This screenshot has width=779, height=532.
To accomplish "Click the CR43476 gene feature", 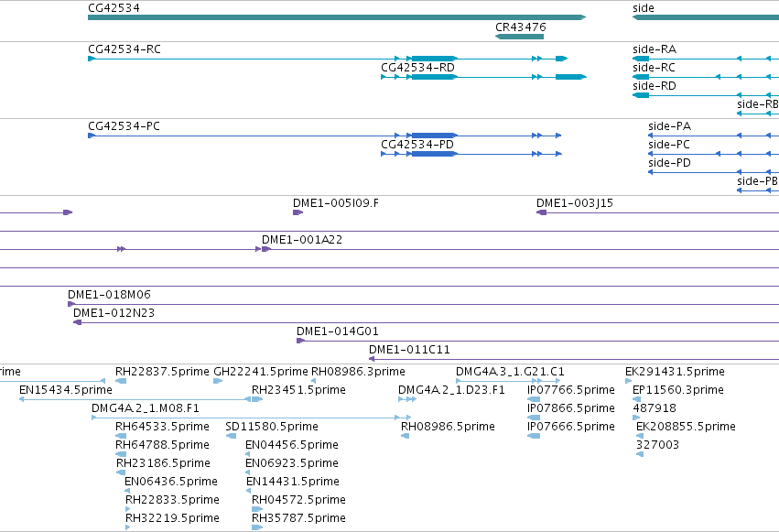I will (x=520, y=37).
